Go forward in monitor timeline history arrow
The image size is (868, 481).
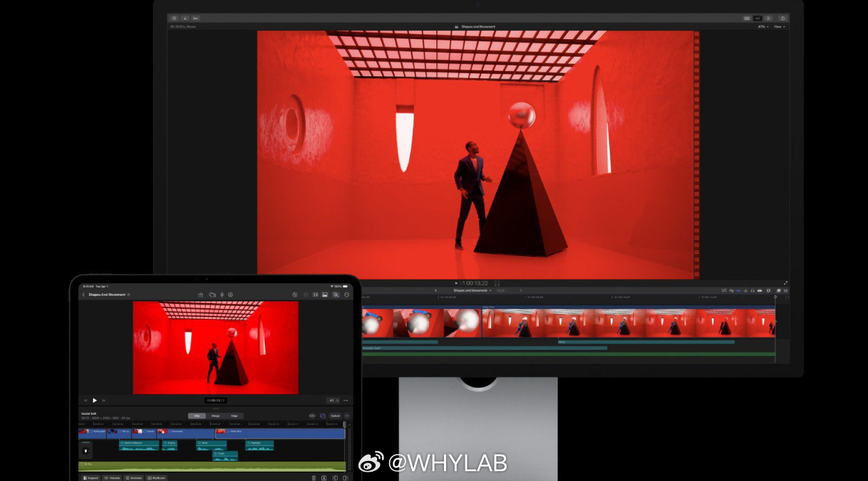pos(521,290)
